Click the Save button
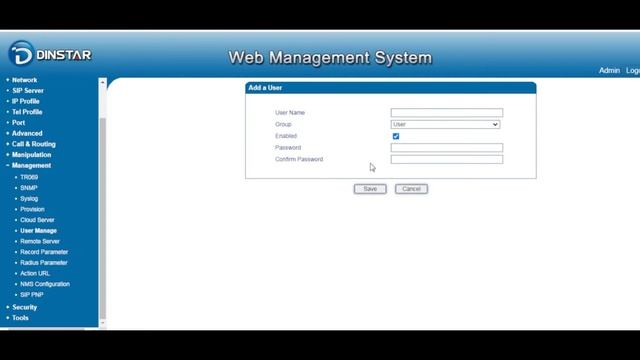Viewport: 640px width, 360px height. 370,189
